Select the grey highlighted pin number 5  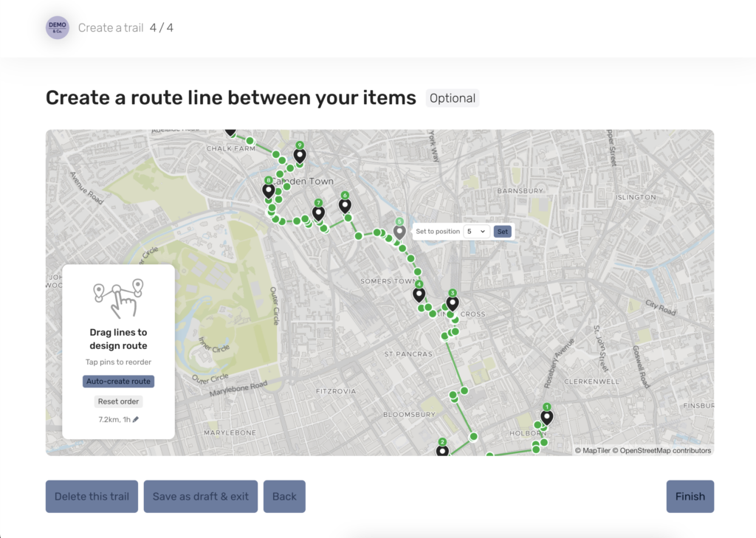tap(399, 232)
